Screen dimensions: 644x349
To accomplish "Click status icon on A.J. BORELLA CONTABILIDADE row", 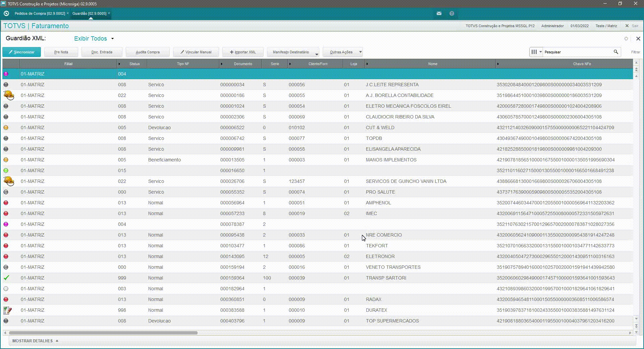I will [9, 95].
